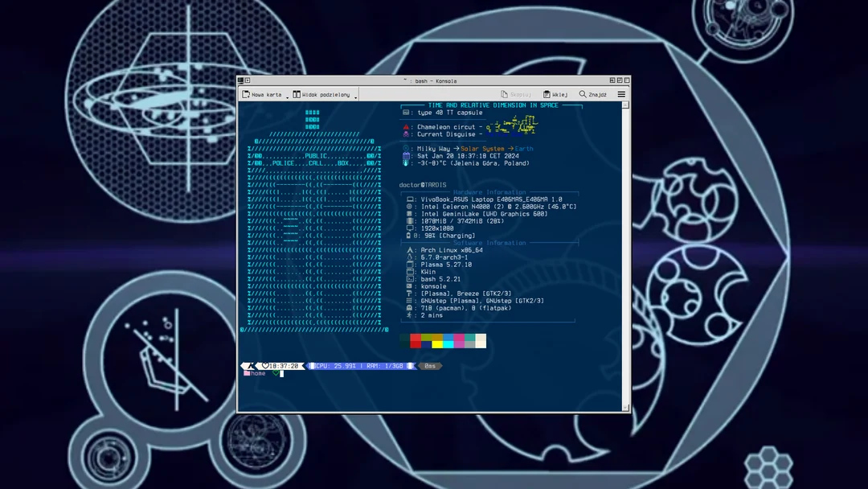Click the bash - Konsola title bar label
The width and height of the screenshot is (868, 489).
(434, 80)
